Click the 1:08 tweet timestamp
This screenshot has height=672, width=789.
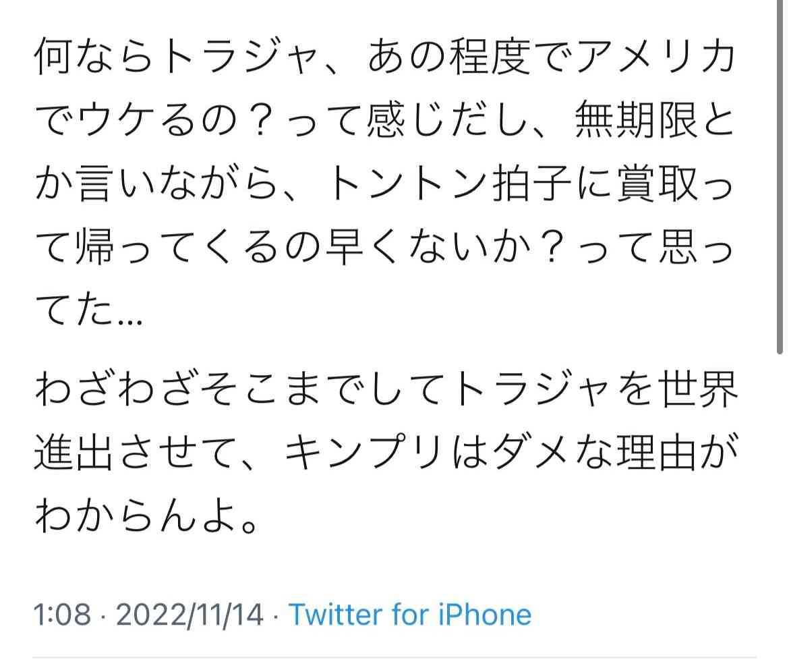pyautogui.click(x=63, y=615)
